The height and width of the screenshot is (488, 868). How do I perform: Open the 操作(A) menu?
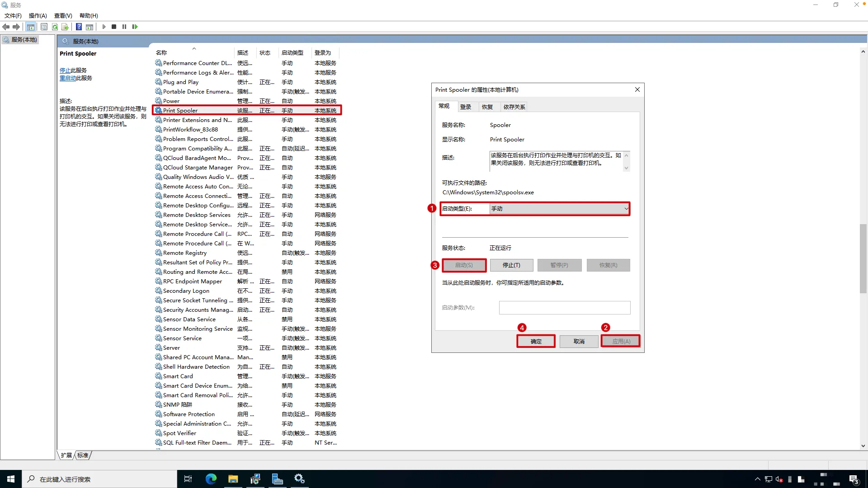tap(38, 15)
